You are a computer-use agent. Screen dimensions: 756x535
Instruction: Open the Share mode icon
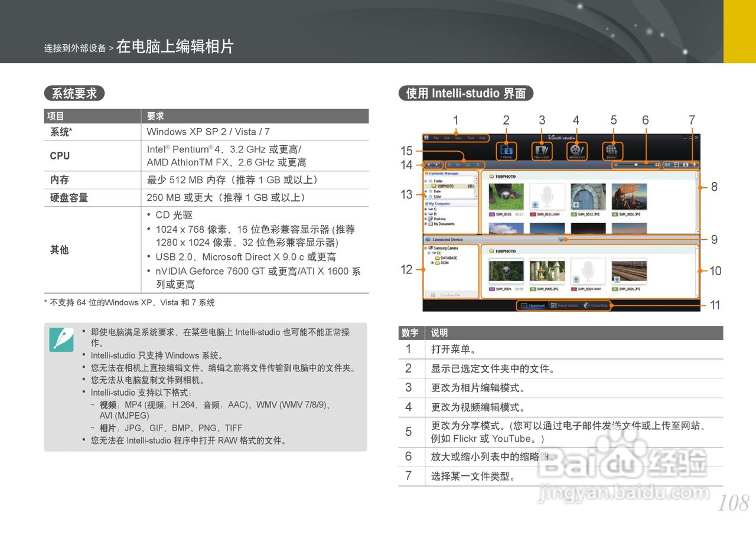coord(612,151)
